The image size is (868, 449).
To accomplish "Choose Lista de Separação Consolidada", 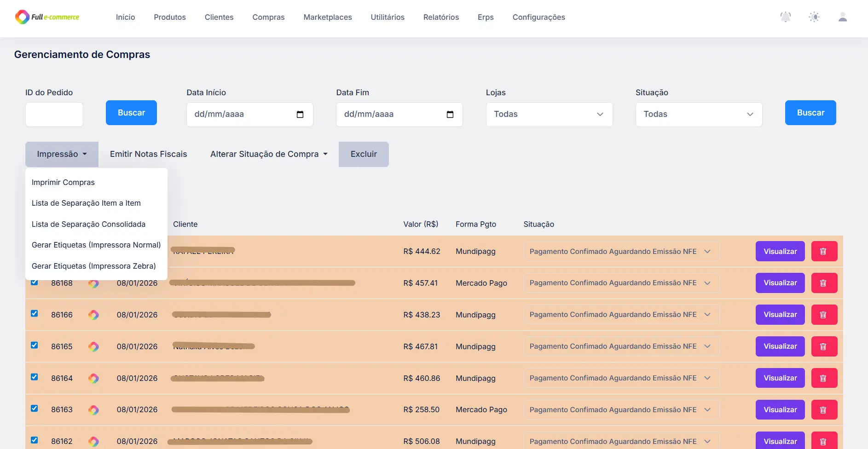I will click(x=96, y=224).
